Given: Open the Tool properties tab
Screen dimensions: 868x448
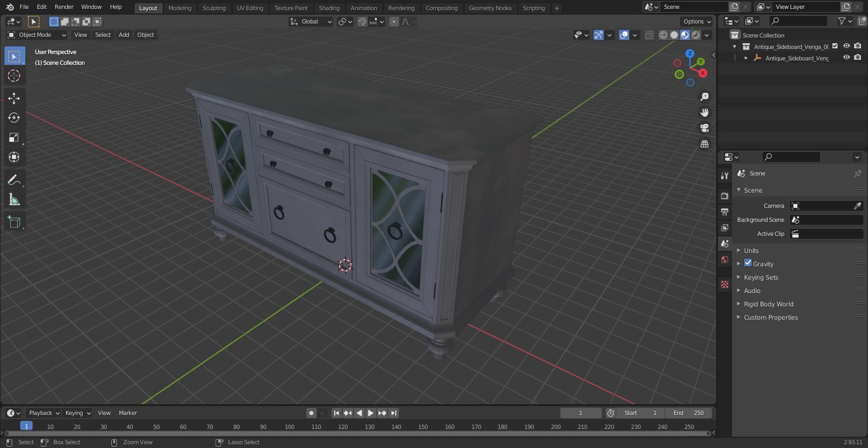Looking at the screenshot, I should point(724,175).
